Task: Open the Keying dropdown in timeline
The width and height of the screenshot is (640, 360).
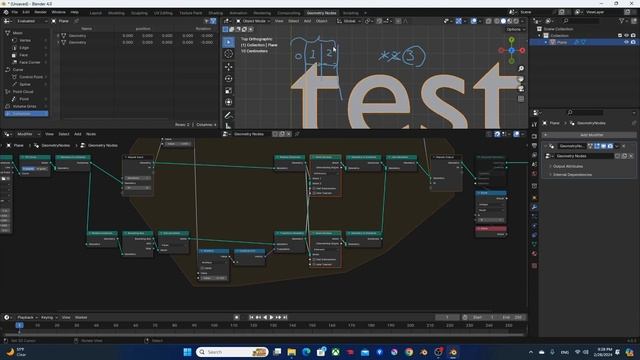Action: point(49,317)
